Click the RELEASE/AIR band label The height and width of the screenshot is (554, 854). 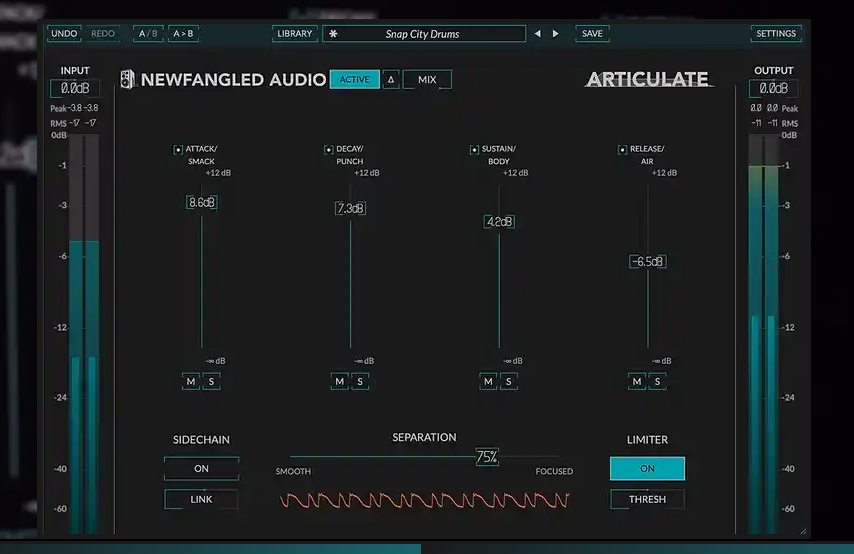(x=647, y=155)
